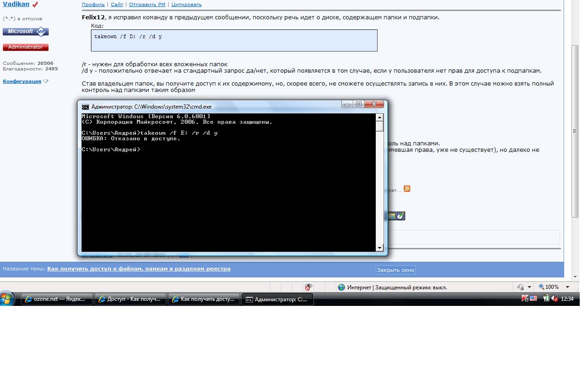Minimize the cmd.exe window
Image resolution: width=588 pixels, height=368 pixels.
pyautogui.click(x=347, y=104)
